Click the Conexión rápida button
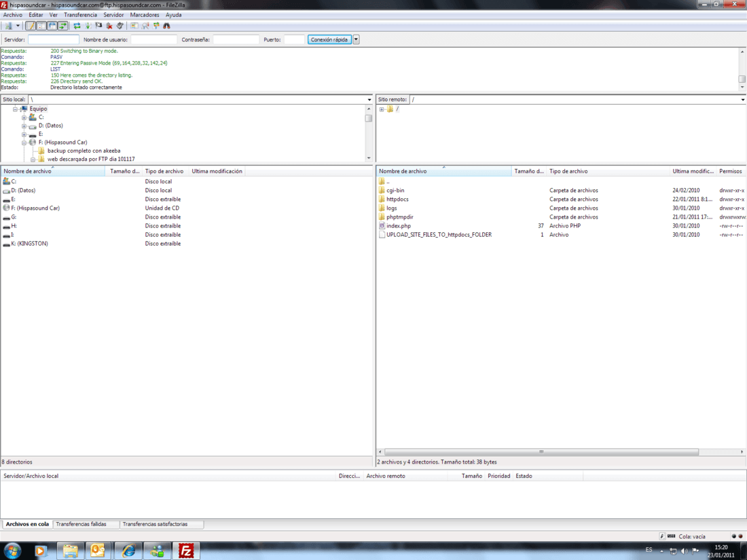747x560 pixels. pos(329,39)
